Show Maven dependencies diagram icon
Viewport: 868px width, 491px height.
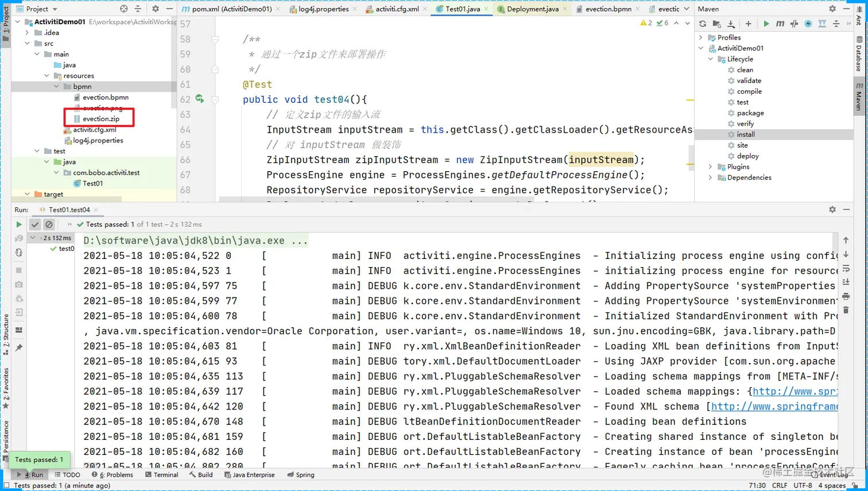click(822, 24)
